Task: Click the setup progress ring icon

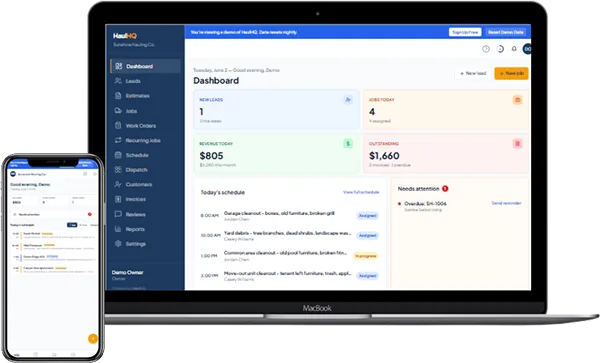Action: tap(500, 49)
